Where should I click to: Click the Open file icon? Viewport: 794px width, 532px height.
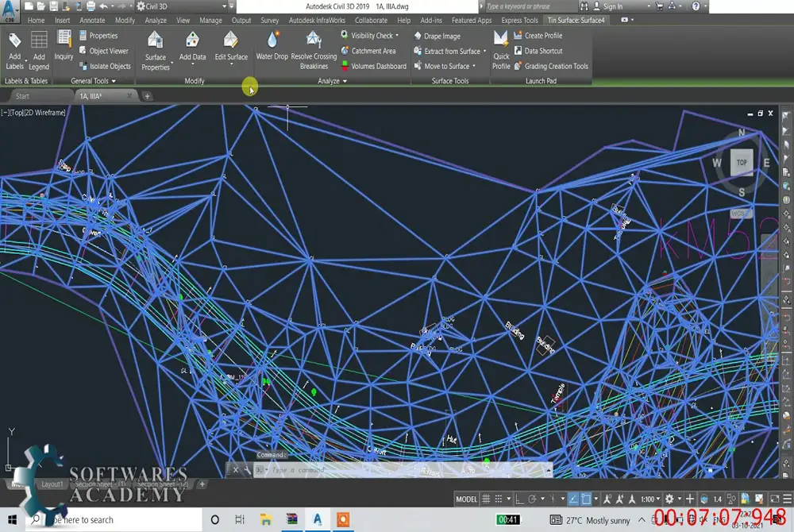click(x=41, y=6)
